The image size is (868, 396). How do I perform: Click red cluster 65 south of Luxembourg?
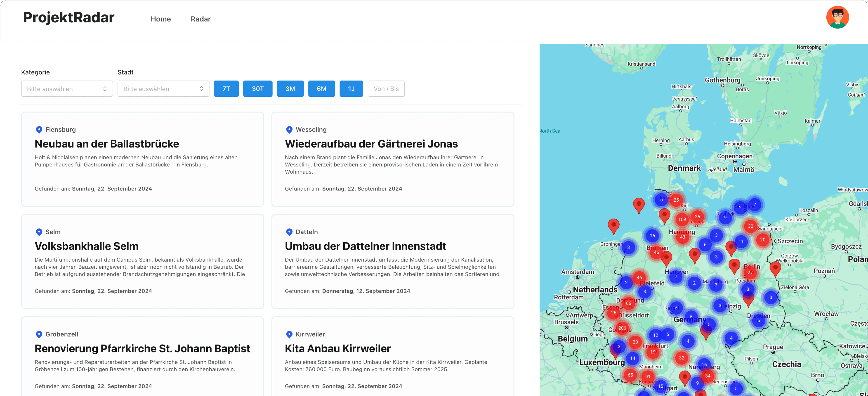[x=630, y=375]
